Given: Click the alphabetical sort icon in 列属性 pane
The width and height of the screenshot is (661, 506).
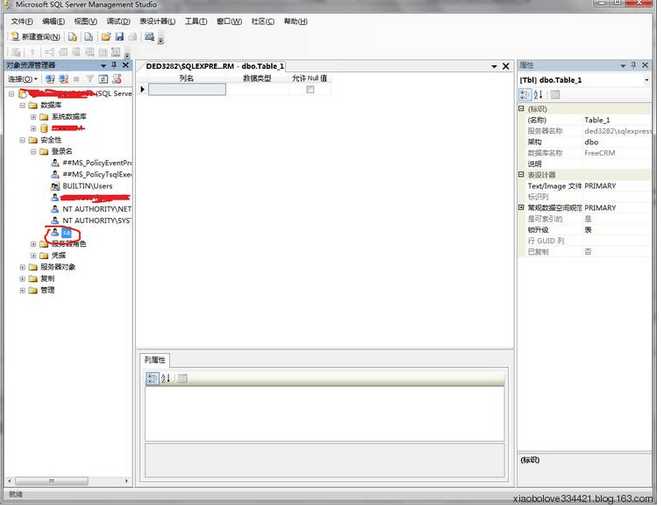Looking at the screenshot, I should 166,378.
